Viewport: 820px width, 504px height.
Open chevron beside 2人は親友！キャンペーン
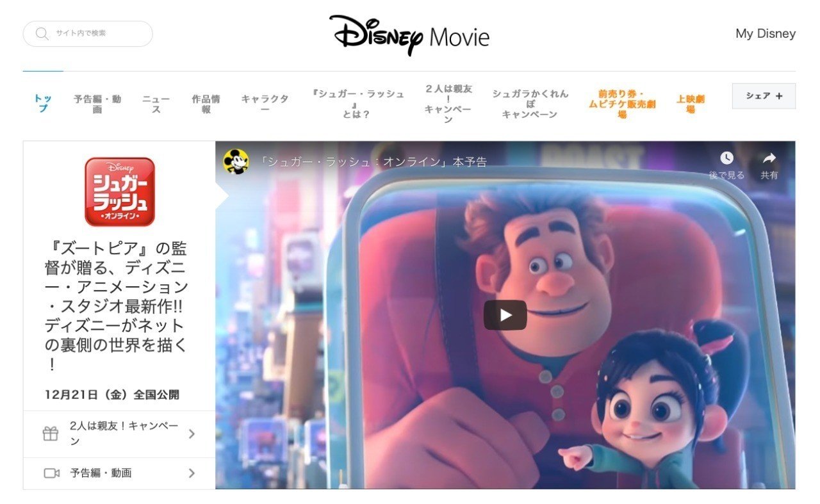[x=192, y=434]
